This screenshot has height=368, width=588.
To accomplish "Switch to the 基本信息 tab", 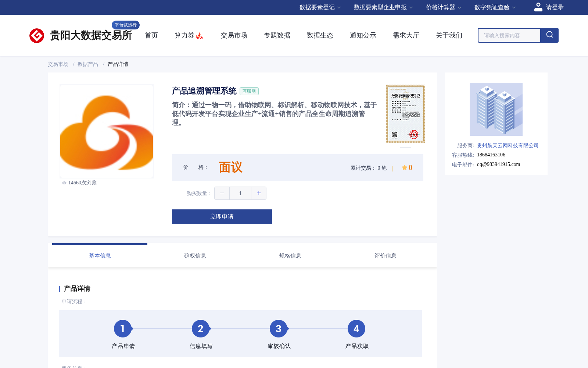I will [100, 255].
